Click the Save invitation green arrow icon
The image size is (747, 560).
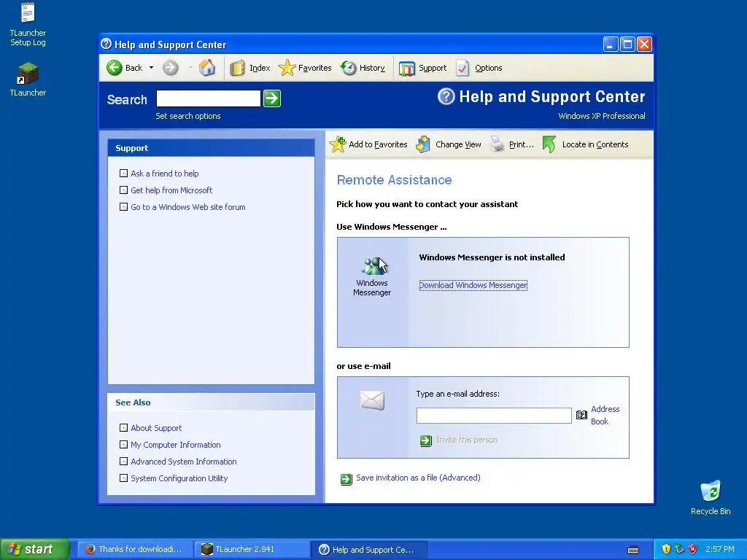tap(347, 478)
